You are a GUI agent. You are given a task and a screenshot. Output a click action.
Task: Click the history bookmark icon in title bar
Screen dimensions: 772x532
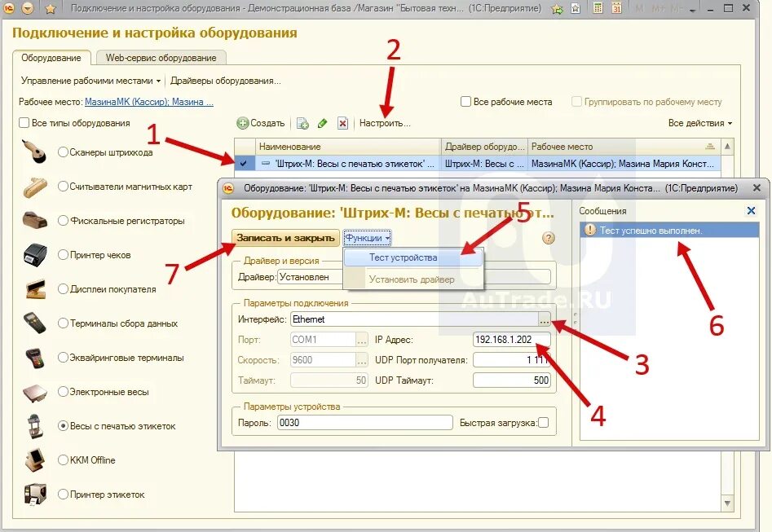pyautogui.click(x=576, y=8)
